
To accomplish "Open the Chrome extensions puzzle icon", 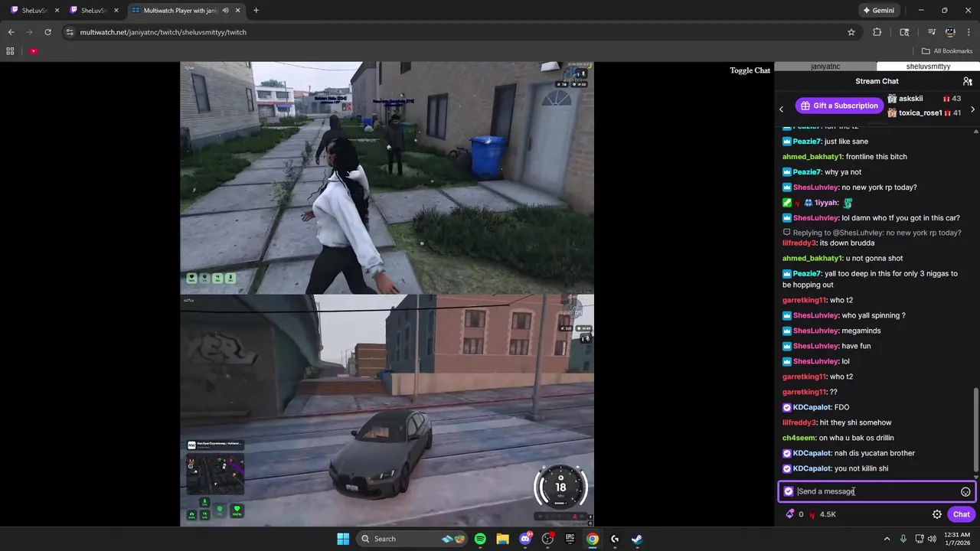I will tap(877, 32).
